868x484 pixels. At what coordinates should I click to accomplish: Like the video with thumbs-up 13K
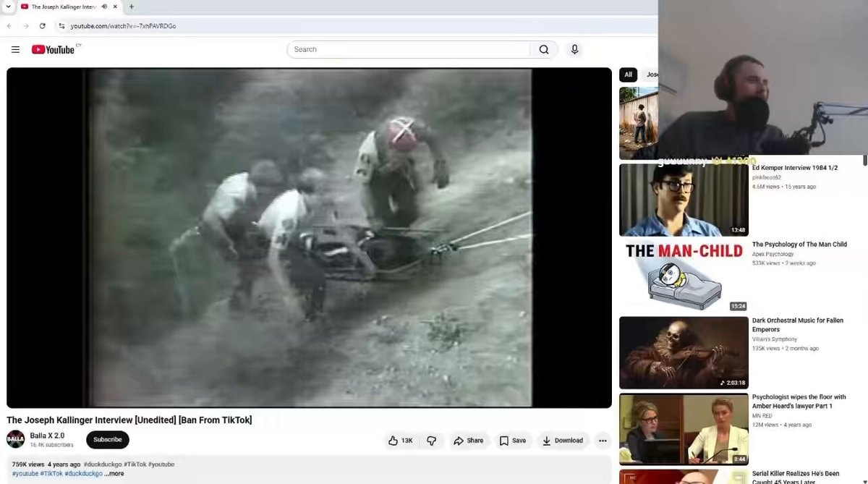401,441
